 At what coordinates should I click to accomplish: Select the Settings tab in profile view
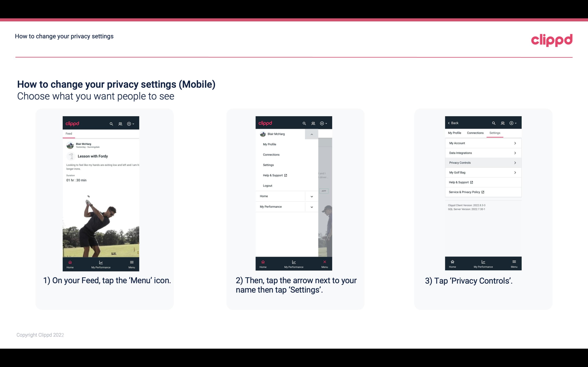click(495, 132)
